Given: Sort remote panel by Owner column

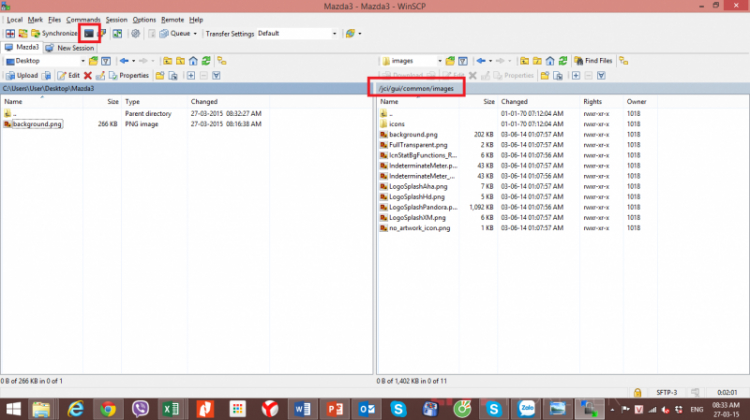Looking at the screenshot, I should tap(637, 101).
